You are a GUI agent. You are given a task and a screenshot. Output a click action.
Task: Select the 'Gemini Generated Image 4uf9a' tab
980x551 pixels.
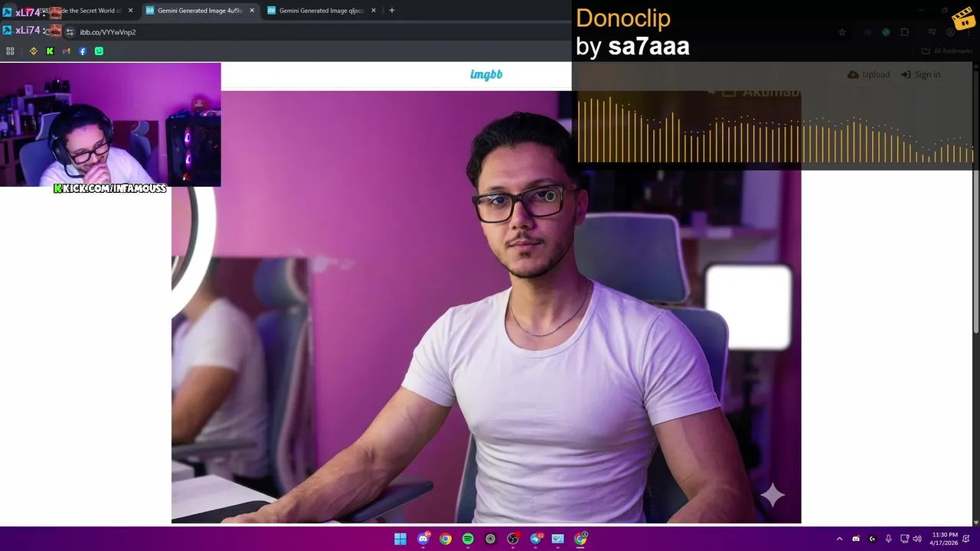click(x=199, y=11)
